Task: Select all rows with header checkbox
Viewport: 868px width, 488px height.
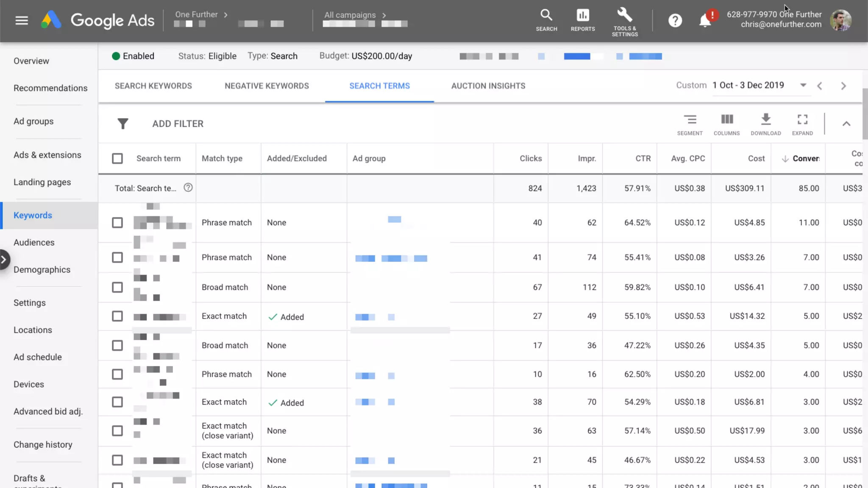Action: [117, 158]
